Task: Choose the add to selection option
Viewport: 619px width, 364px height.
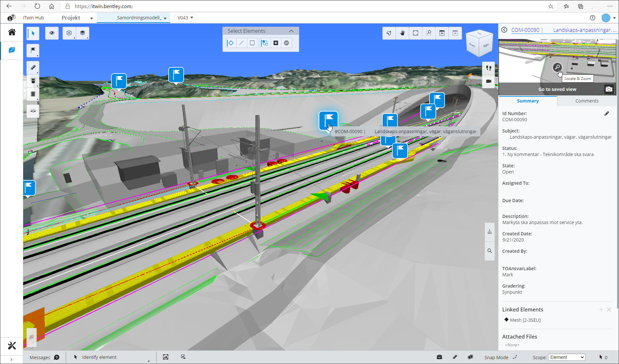Action: pos(276,43)
